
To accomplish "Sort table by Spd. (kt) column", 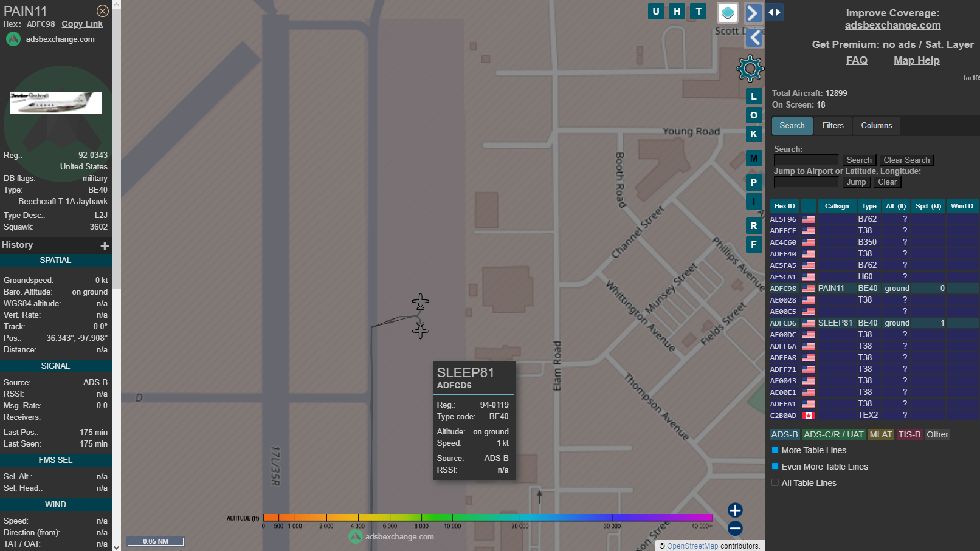I will 928,206.
